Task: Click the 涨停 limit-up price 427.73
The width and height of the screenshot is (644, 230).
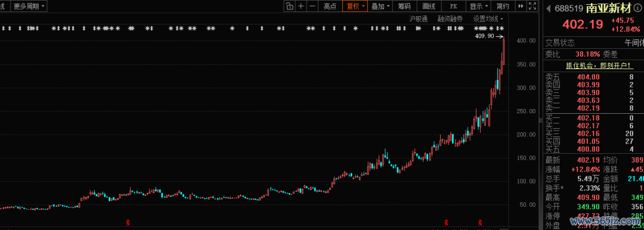Action: pyautogui.click(x=587, y=216)
